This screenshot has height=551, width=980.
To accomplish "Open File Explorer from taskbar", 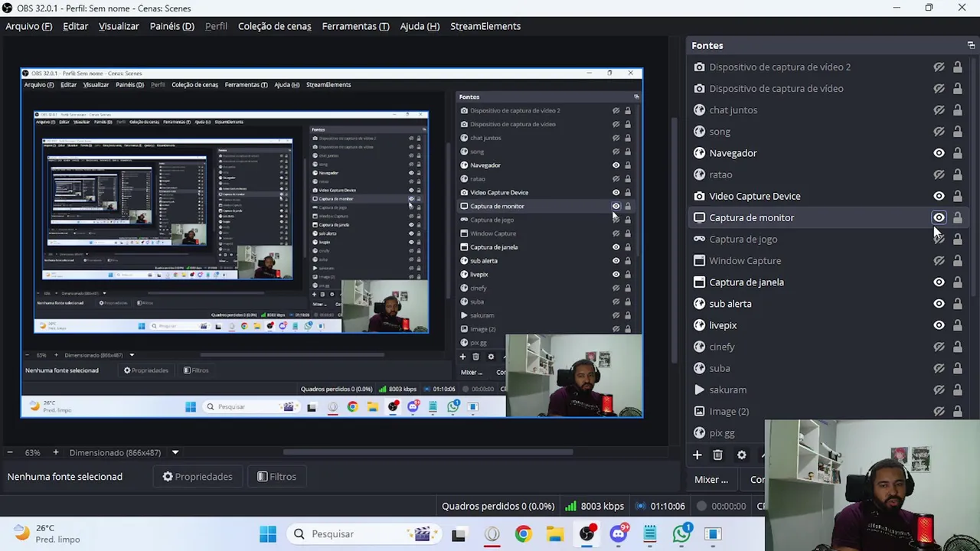I will coord(554,534).
